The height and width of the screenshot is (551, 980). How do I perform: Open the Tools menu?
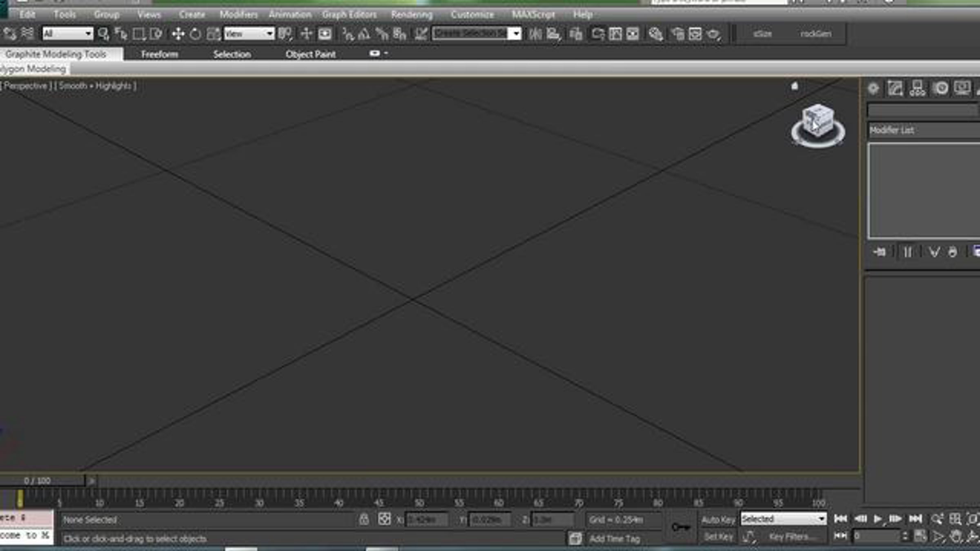[65, 14]
